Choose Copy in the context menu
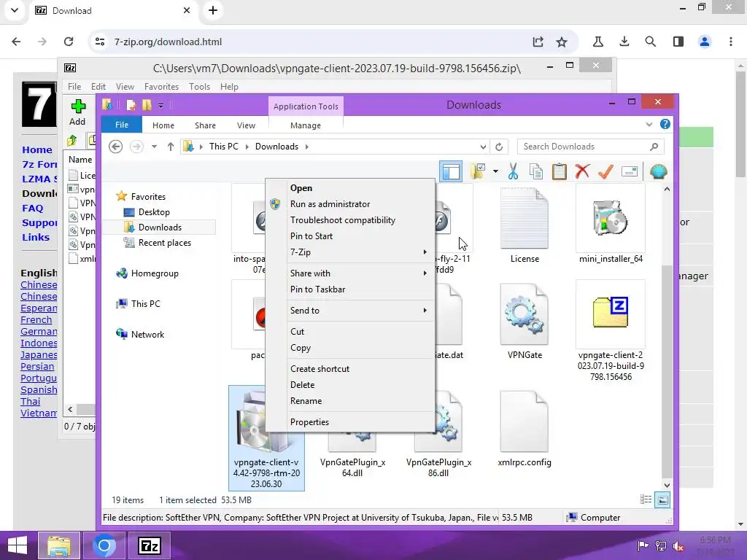Image resolution: width=747 pixels, height=560 pixels. click(x=350, y=348)
